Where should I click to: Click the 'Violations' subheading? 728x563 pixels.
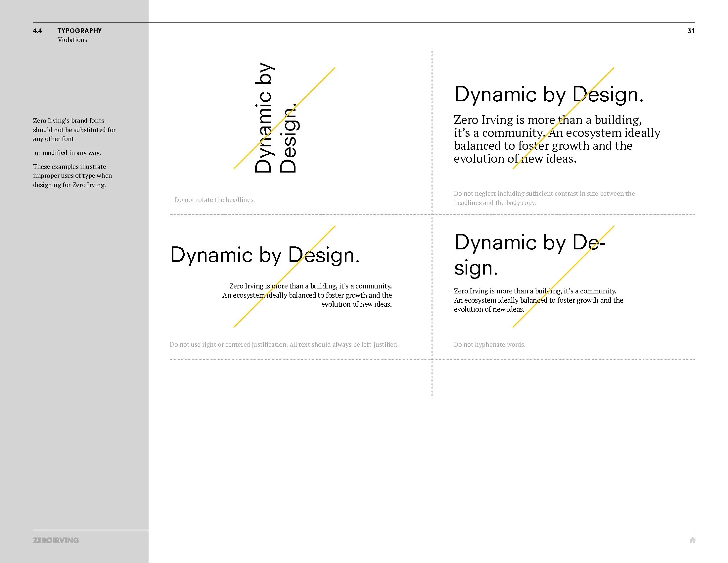[72, 40]
